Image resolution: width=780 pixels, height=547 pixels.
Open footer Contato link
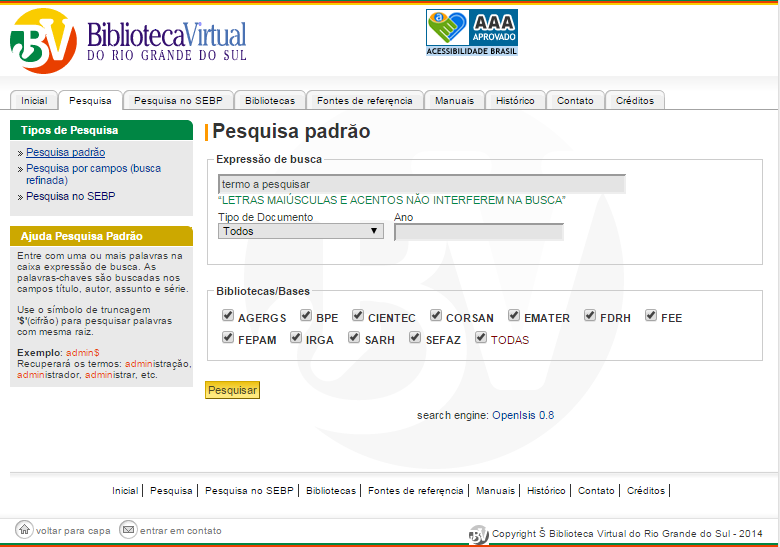pyautogui.click(x=596, y=491)
